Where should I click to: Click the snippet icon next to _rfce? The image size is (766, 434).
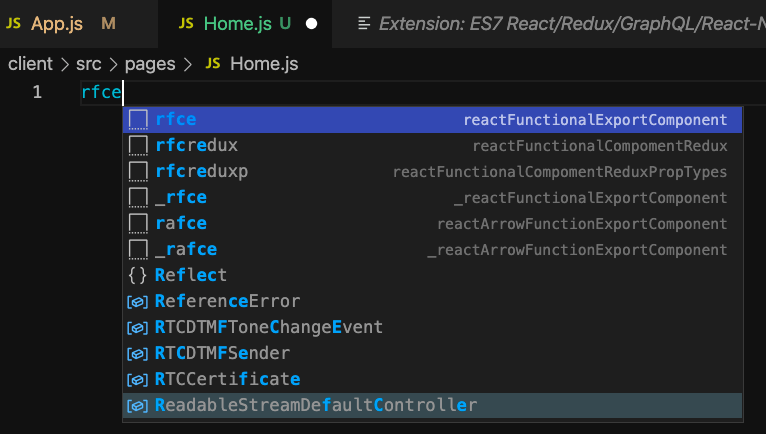pyautogui.click(x=138, y=198)
